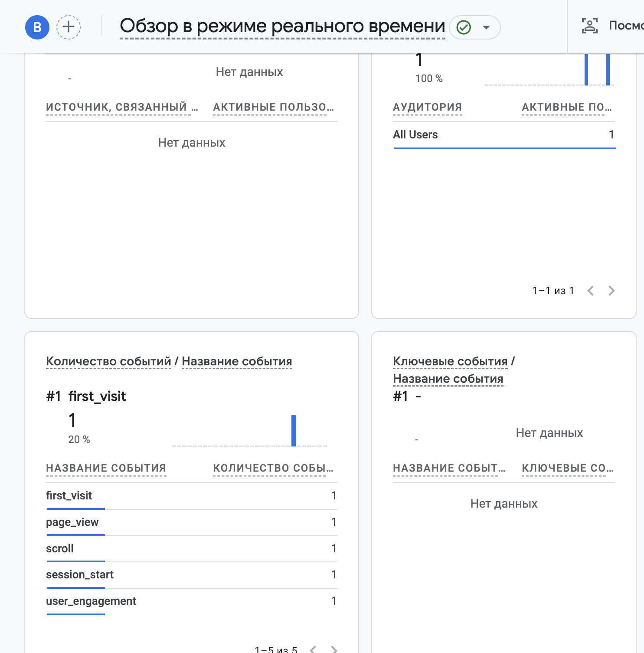Go to previous page in the audience card

click(x=591, y=291)
